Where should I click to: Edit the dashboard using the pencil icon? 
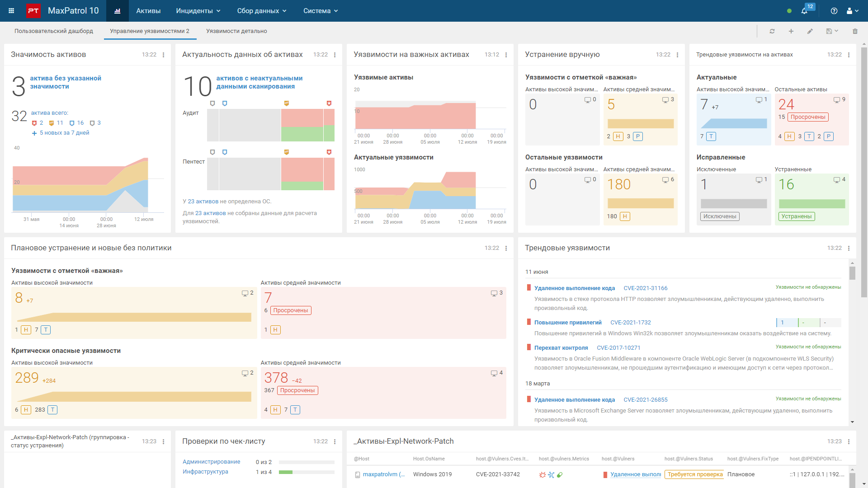pyautogui.click(x=810, y=31)
